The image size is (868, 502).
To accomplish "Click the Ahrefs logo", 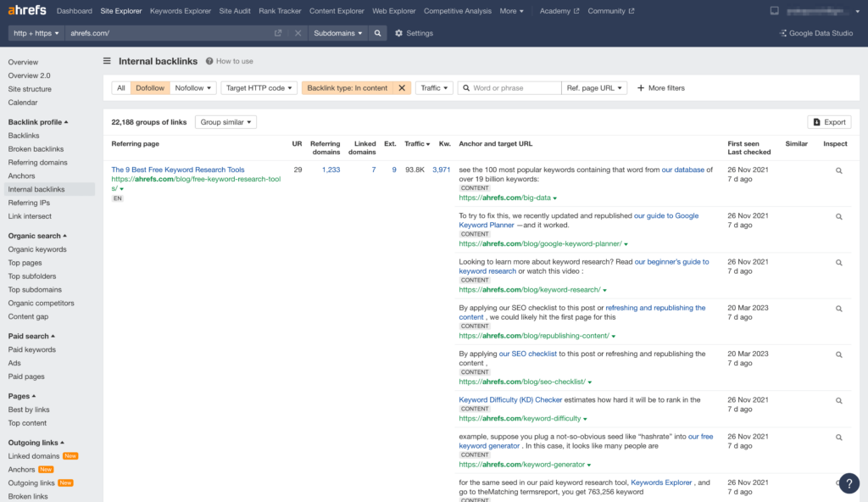I will [x=27, y=10].
